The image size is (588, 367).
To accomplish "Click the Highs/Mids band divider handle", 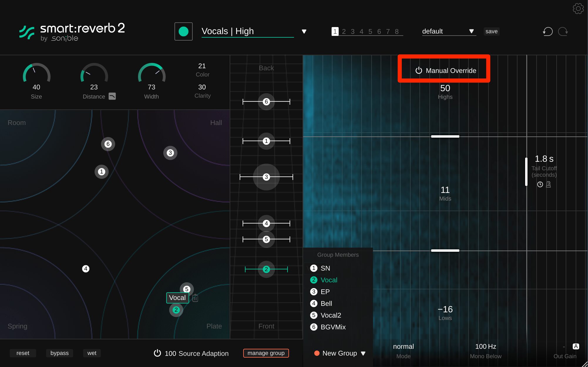I will (445, 136).
